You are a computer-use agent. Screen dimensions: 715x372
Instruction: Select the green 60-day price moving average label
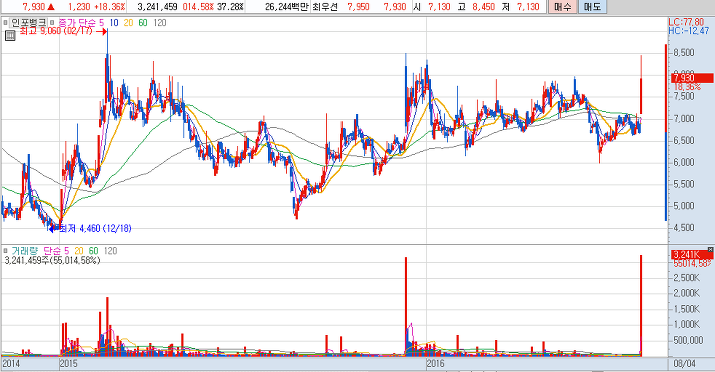tap(143, 22)
